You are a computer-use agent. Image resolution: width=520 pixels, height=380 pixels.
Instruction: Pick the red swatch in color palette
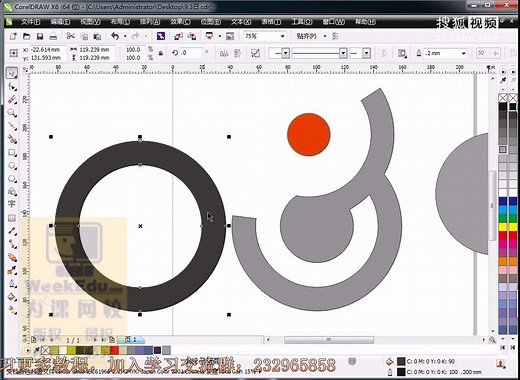[503, 236]
